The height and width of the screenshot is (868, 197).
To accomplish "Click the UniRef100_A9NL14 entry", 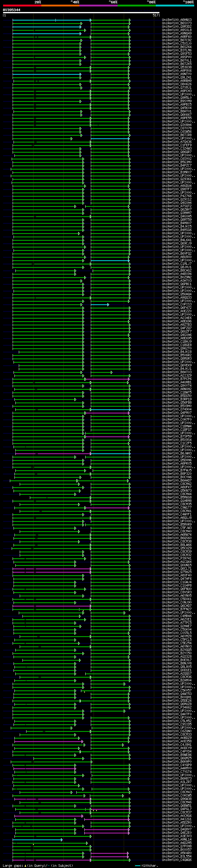I will pyautogui.click(x=177, y=840).
